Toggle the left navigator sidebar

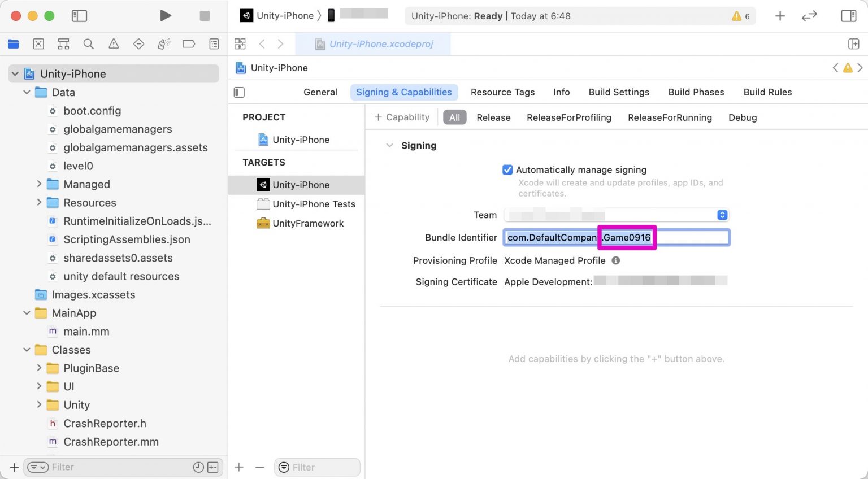[79, 16]
